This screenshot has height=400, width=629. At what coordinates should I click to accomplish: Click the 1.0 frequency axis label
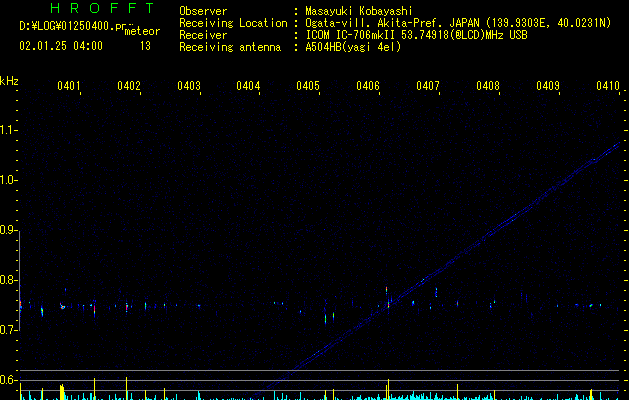coord(7,180)
